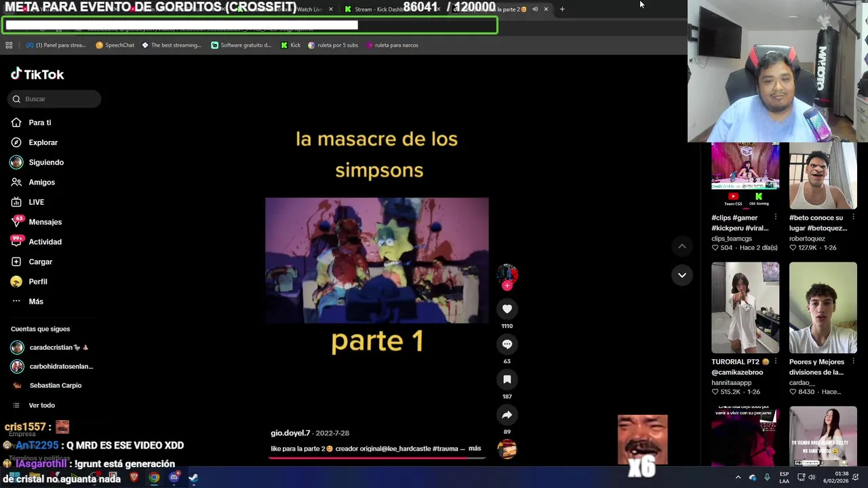The height and width of the screenshot is (488, 868).
Task: Open the Windows notification center icon
Action: [856, 478]
